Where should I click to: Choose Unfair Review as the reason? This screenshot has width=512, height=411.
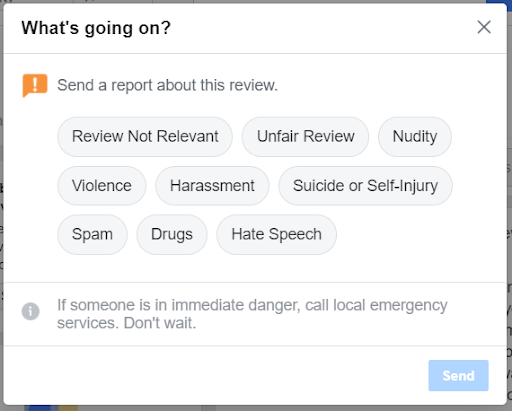305,136
